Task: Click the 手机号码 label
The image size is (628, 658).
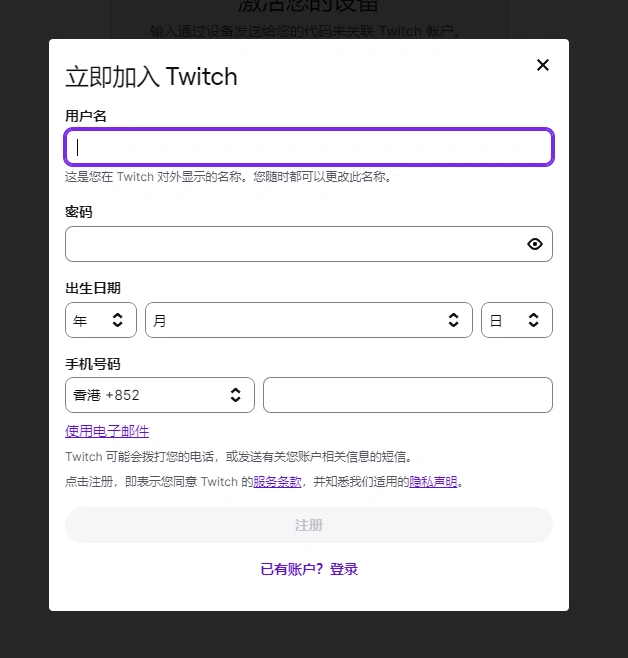Action: [93, 364]
